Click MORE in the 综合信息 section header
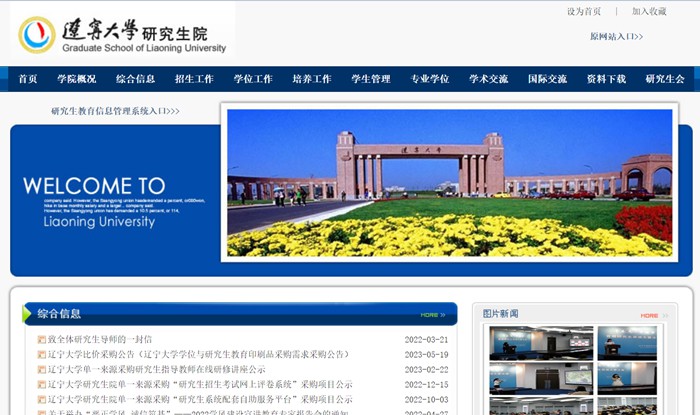 (433, 315)
